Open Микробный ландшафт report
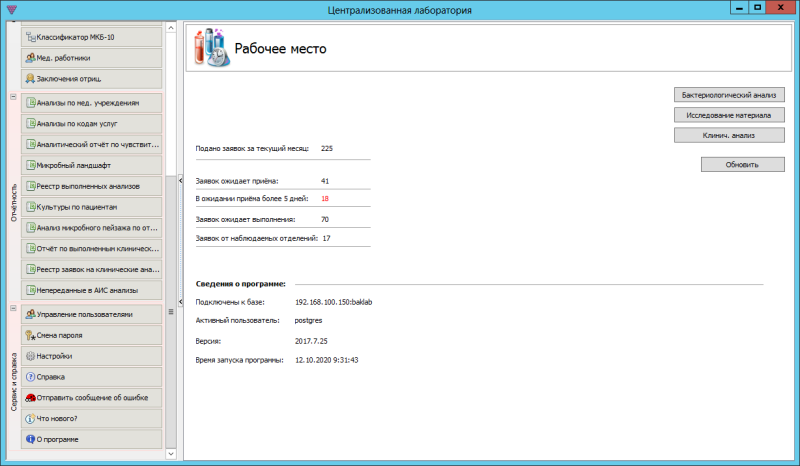This screenshot has height=466, width=800. (x=90, y=165)
